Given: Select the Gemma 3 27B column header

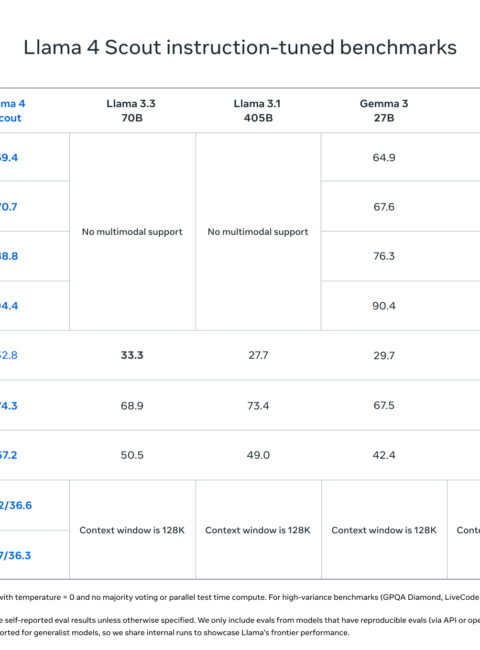Looking at the screenshot, I should [384, 111].
